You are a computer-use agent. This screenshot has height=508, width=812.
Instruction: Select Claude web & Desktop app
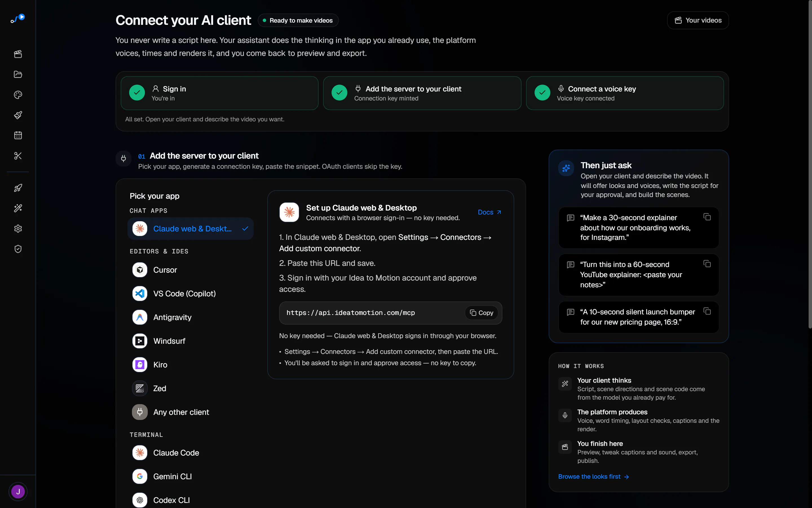191,229
